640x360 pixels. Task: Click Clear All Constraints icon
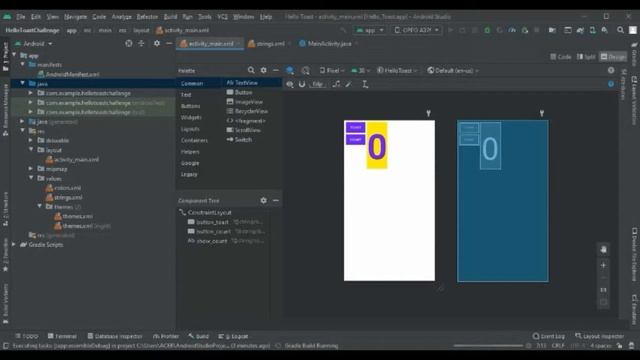tap(336, 84)
